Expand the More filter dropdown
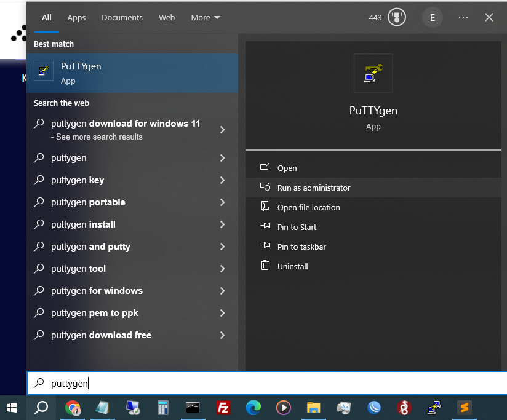 click(x=205, y=18)
